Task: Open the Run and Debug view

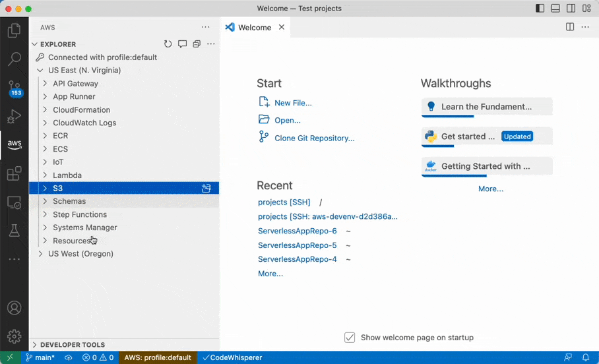Action: tap(14, 116)
